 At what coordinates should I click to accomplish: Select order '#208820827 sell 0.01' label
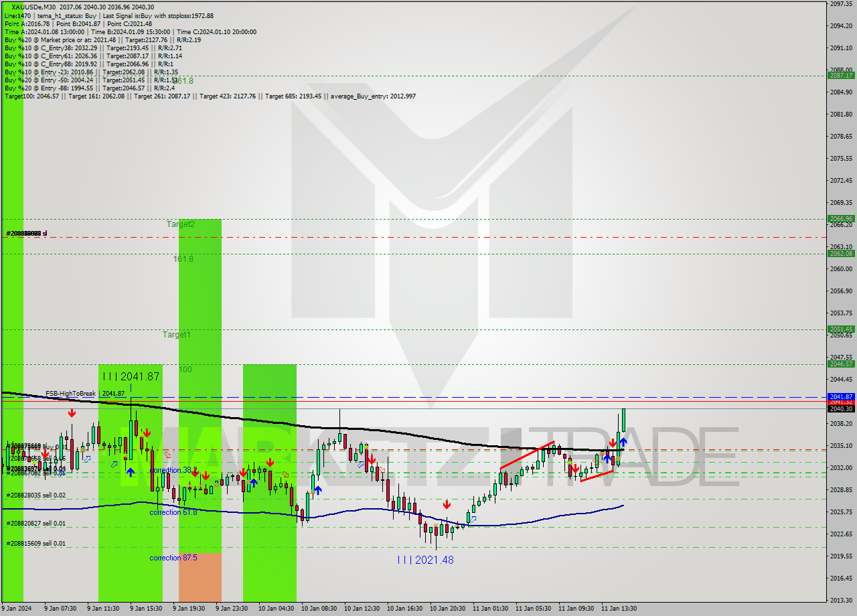click(x=36, y=524)
